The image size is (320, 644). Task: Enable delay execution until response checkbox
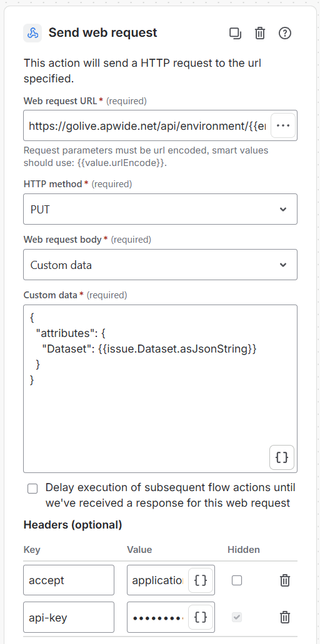[x=32, y=489]
